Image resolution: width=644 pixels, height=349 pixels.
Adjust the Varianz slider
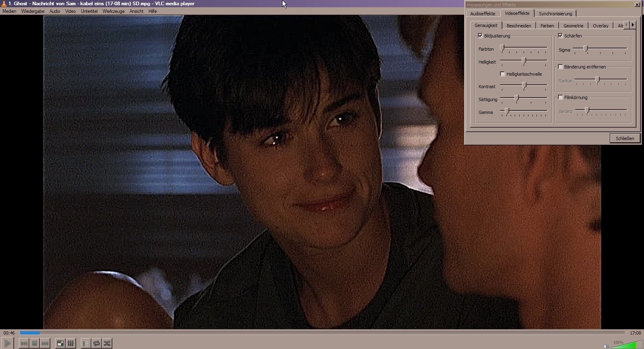click(x=601, y=111)
